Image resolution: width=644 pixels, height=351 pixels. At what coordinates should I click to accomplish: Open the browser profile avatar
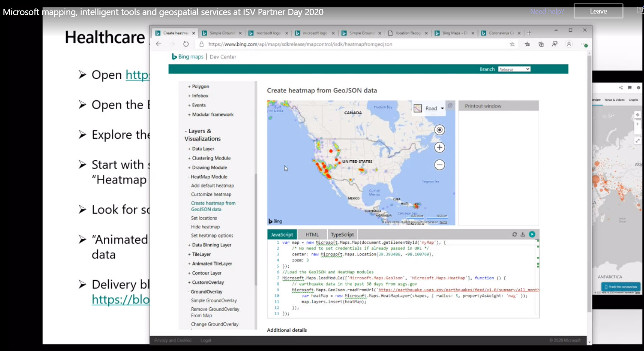[569, 44]
